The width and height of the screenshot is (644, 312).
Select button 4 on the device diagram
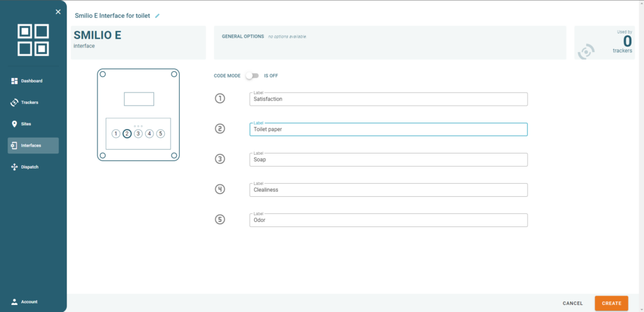point(150,133)
